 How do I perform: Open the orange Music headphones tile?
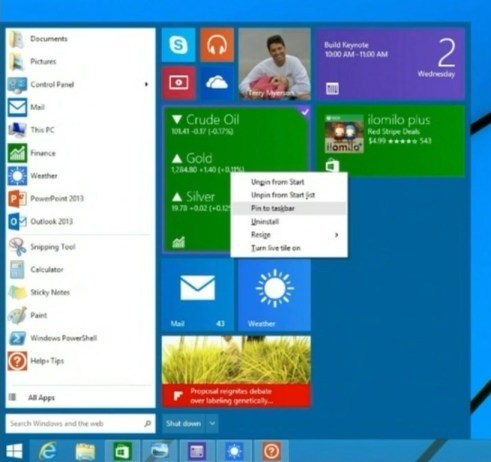coord(217,45)
